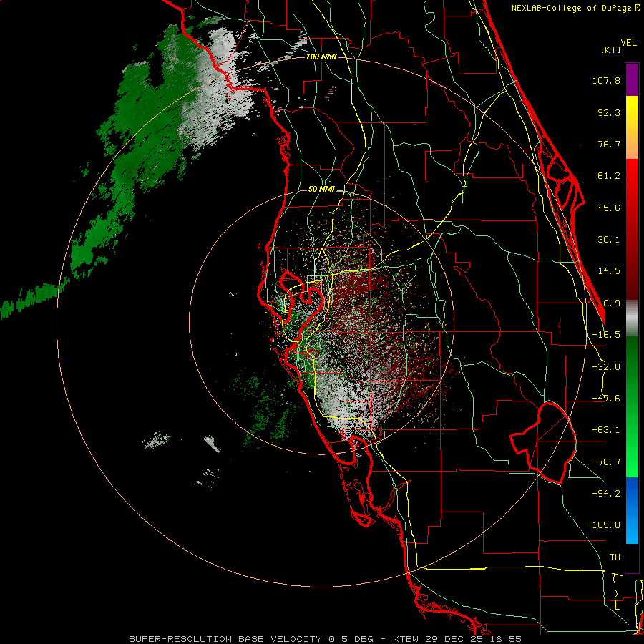Click the -78.7 velocity scale value
Image resolution: width=644 pixels, height=644 pixels.
point(606,462)
